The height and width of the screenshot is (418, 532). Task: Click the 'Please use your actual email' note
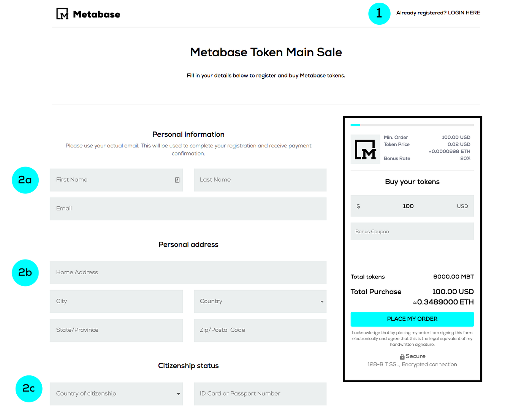pos(188,150)
